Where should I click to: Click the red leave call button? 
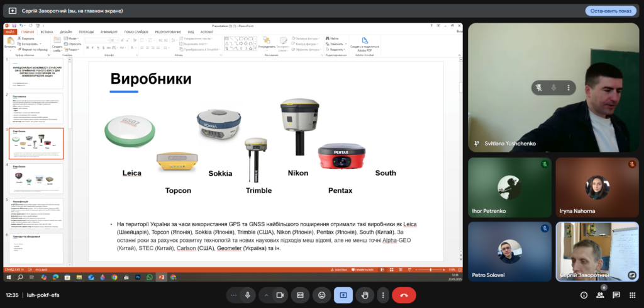(404, 295)
